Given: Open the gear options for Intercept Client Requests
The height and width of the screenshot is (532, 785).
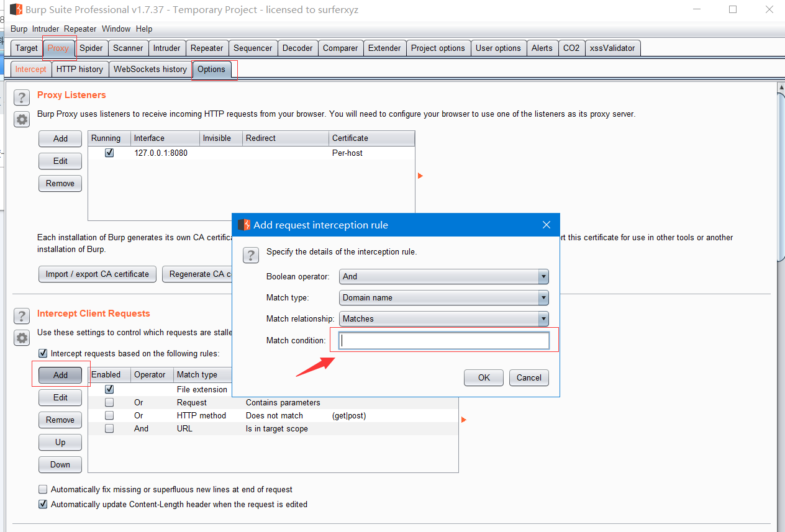Looking at the screenshot, I should 22,338.
